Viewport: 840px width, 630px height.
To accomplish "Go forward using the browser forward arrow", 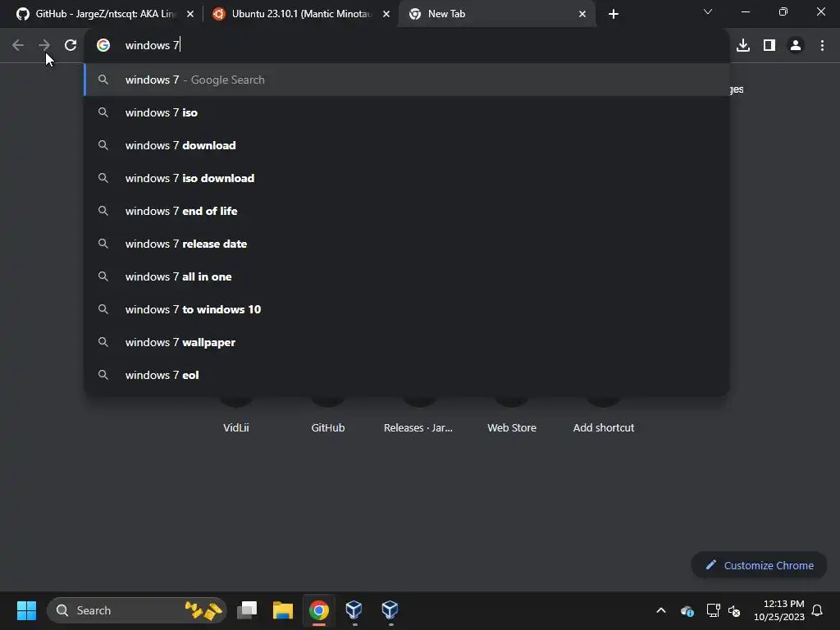I will tap(44, 46).
